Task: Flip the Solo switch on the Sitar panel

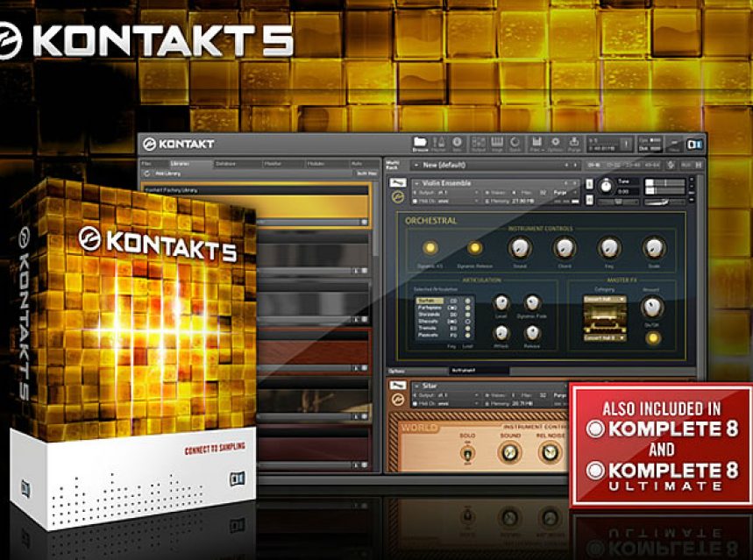Action: pos(467,453)
